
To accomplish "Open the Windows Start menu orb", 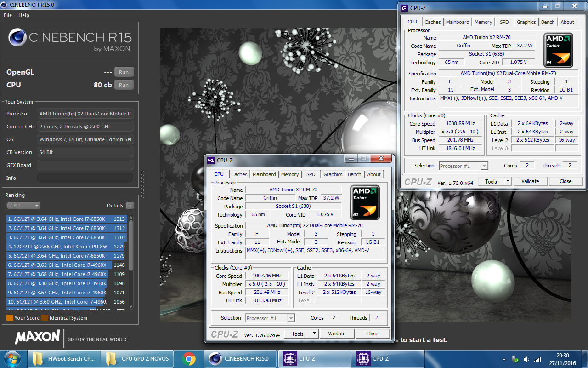I will [x=11, y=359].
